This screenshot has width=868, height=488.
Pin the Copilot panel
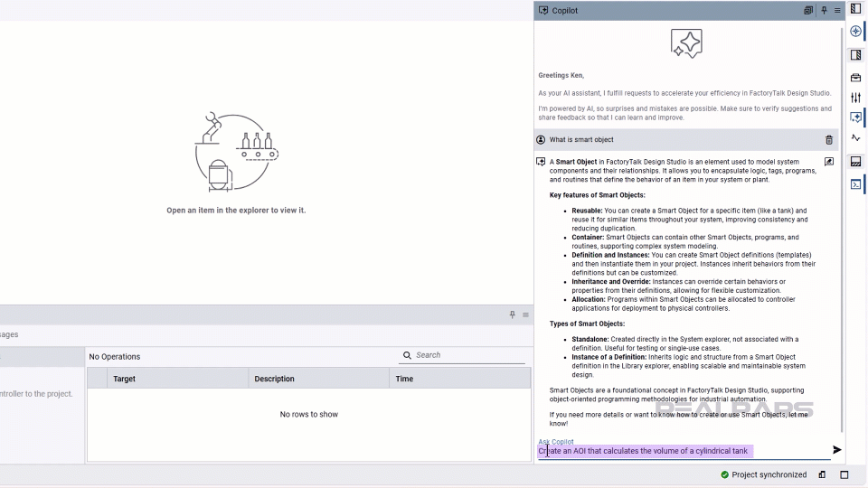(x=824, y=11)
